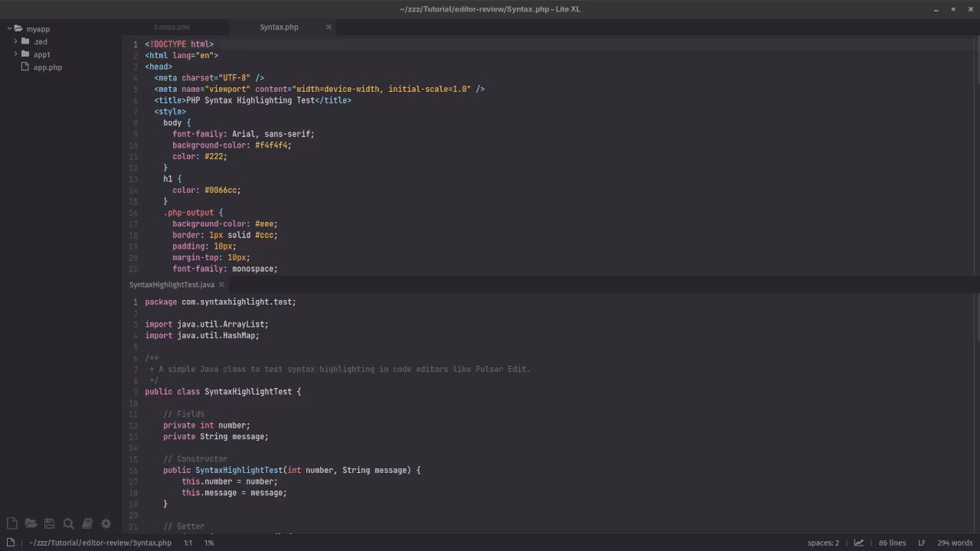Click the file icon in the status bar

click(9, 543)
